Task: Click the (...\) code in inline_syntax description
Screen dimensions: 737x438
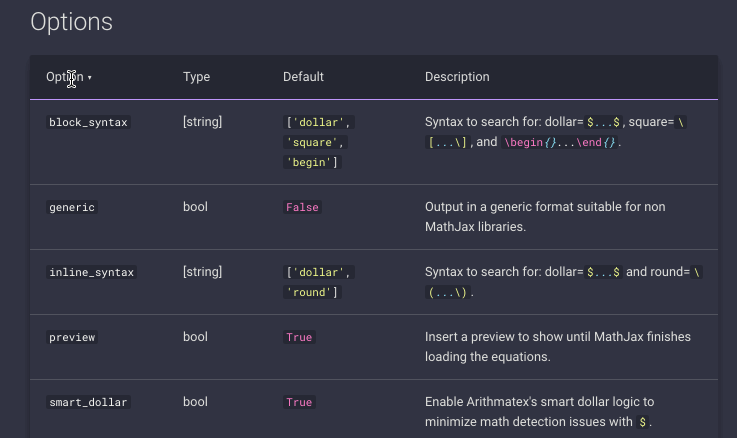Action: (x=448, y=292)
